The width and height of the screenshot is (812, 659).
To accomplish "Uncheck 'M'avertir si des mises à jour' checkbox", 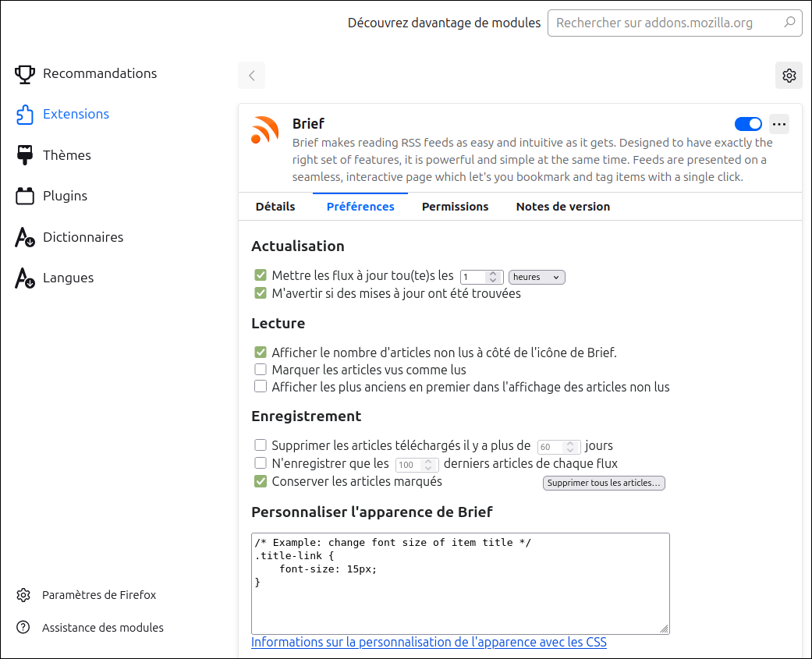I will click(x=261, y=293).
